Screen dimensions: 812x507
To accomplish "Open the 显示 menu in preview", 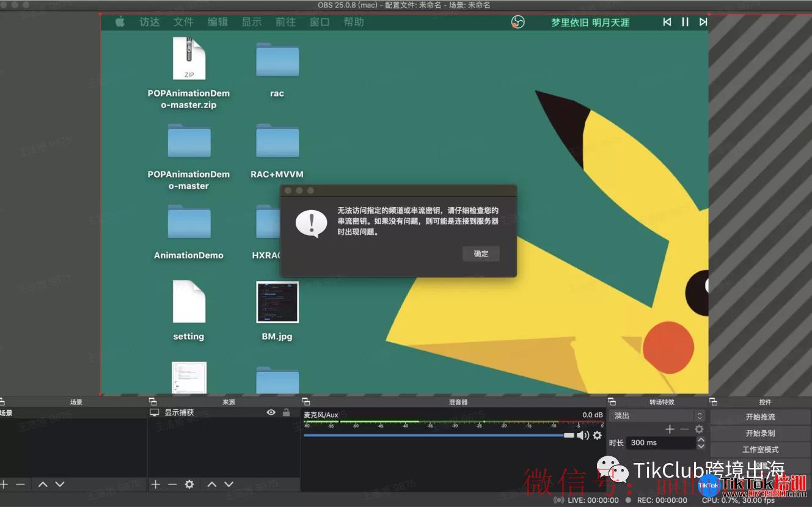I will click(251, 22).
